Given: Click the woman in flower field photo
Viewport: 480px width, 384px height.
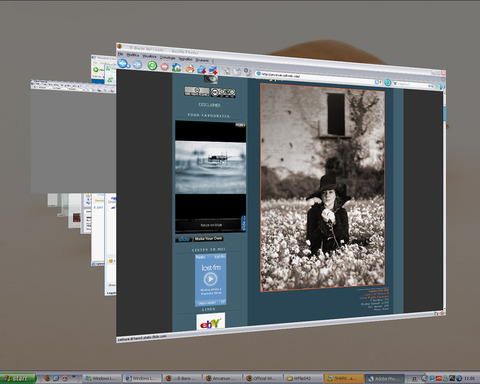Looking at the screenshot, I should pos(323,187).
